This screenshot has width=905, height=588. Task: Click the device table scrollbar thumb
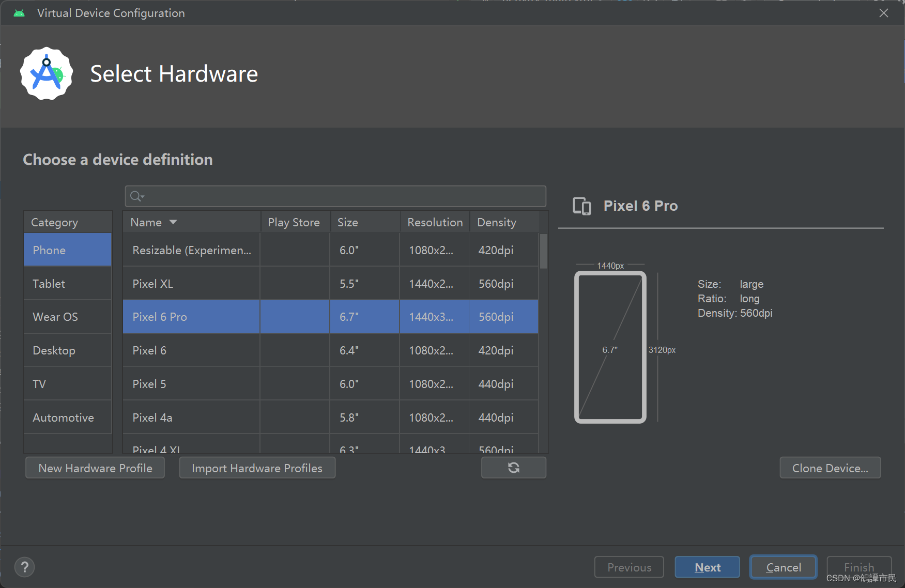(x=544, y=251)
